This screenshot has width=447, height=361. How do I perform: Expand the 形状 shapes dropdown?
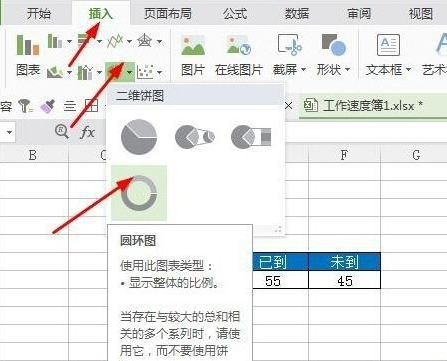(x=347, y=70)
